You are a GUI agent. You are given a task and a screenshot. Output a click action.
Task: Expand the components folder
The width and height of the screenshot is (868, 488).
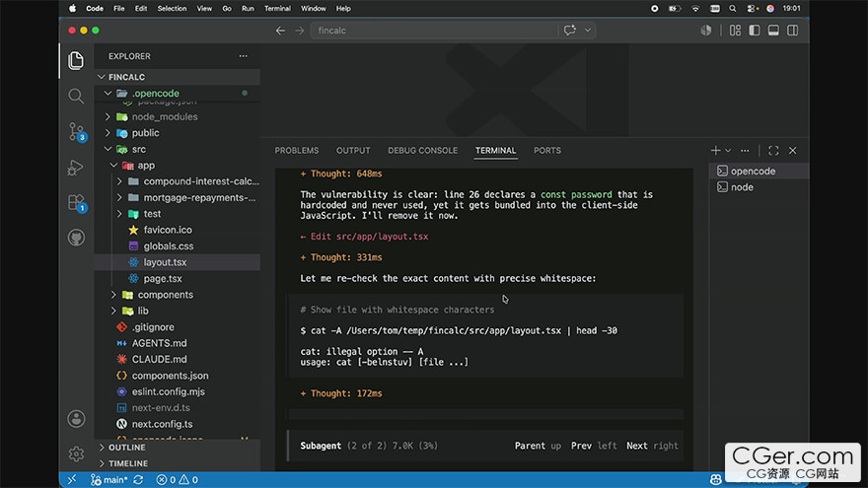point(178,295)
